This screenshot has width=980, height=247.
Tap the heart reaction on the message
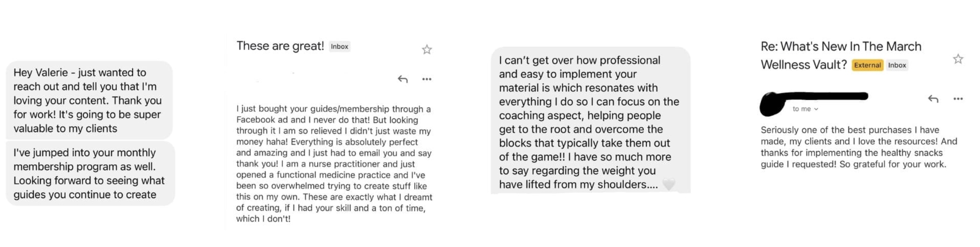pyautogui.click(x=669, y=184)
